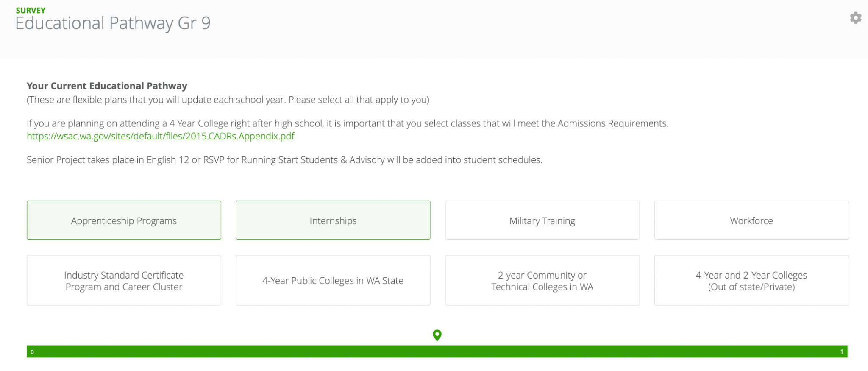Click the green SURVEY label
868x371 pixels.
[31, 11]
